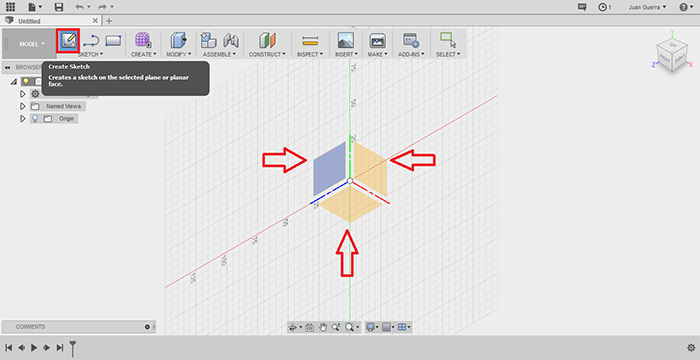Click the purple Create Form sphere icon

coord(143,40)
